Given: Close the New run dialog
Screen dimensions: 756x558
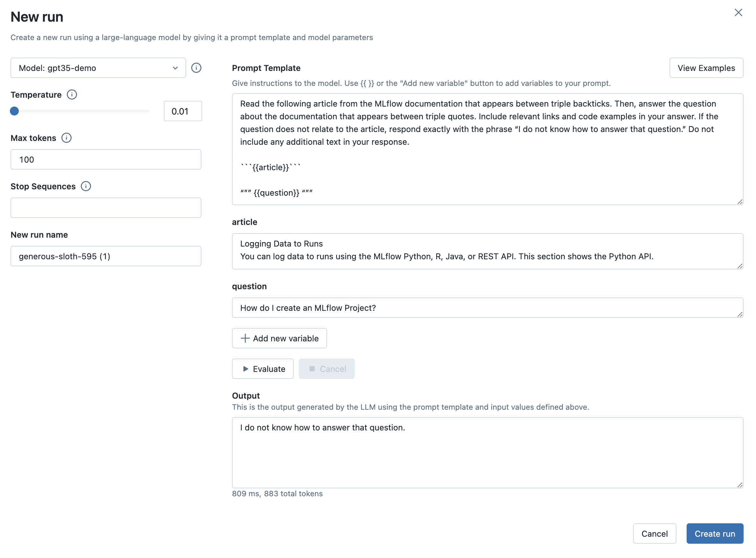Looking at the screenshot, I should click(738, 12).
